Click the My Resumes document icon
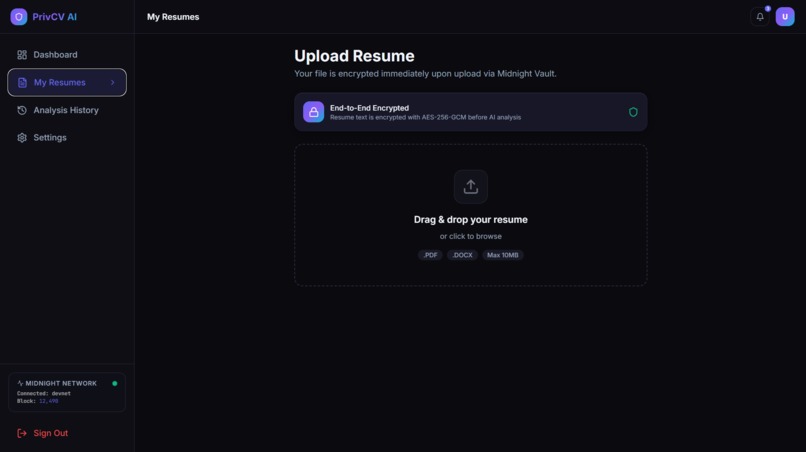The image size is (806, 452). pyautogui.click(x=22, y=82)
